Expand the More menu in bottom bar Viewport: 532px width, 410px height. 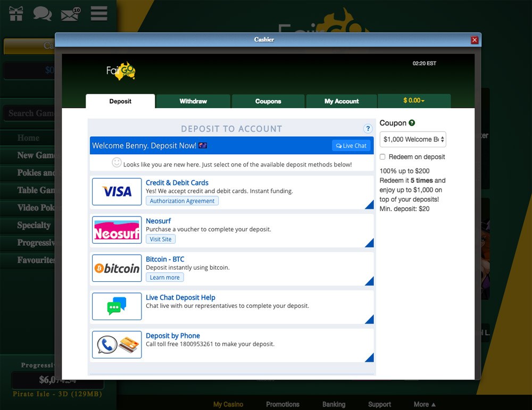point(425,404)
